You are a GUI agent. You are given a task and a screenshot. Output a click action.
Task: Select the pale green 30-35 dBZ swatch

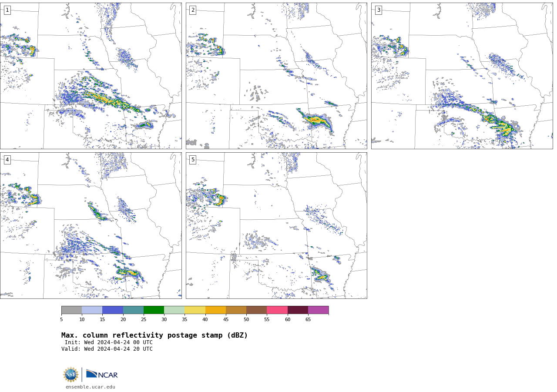[174, 310]
